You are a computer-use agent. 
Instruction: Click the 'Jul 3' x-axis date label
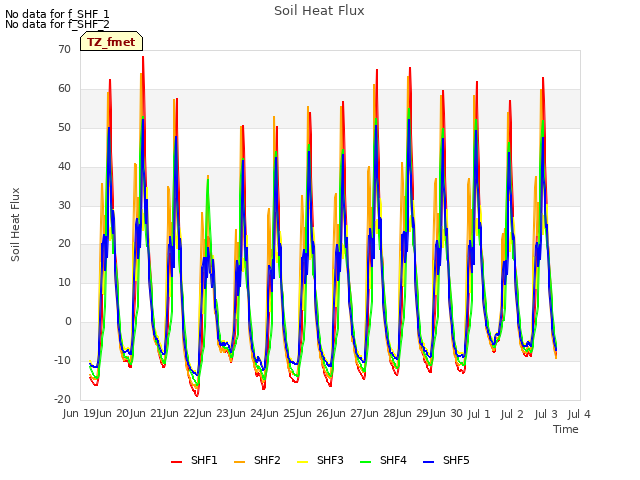[x=546, y=414]
